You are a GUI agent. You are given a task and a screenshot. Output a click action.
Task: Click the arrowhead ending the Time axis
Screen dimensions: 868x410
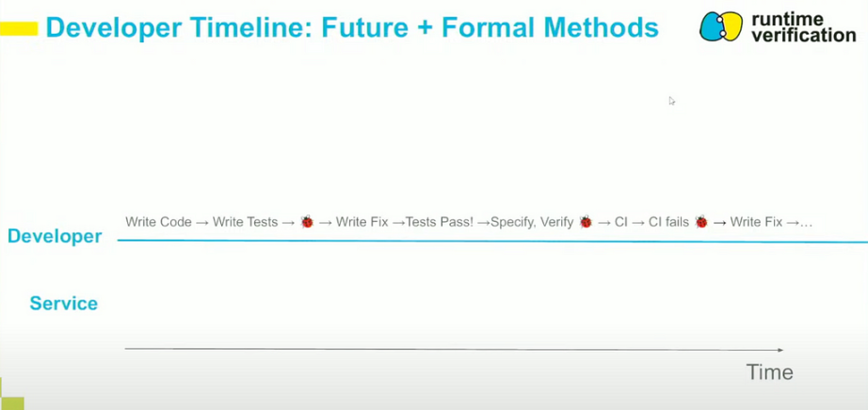780,350
